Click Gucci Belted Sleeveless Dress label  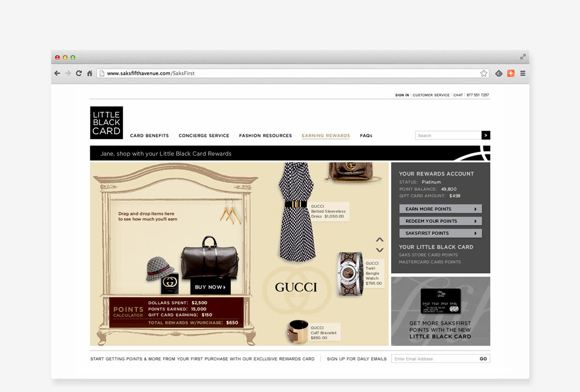(328, 211)
